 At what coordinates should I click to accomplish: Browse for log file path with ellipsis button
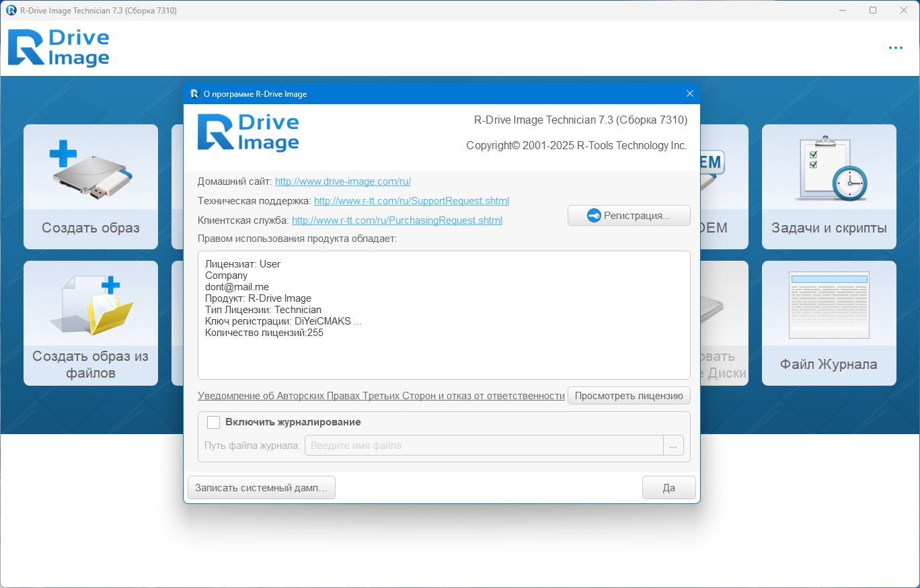click(x=673, y=446)
